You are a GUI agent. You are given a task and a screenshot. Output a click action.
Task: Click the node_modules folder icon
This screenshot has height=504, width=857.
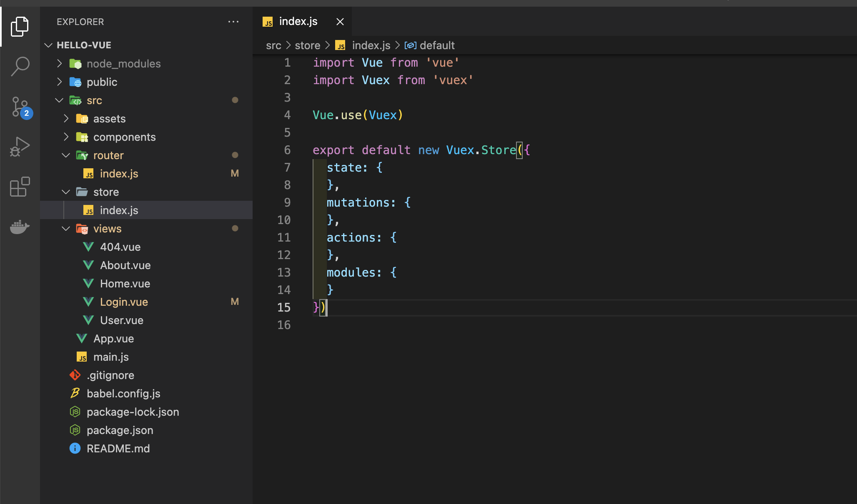[x=75, y=64]
